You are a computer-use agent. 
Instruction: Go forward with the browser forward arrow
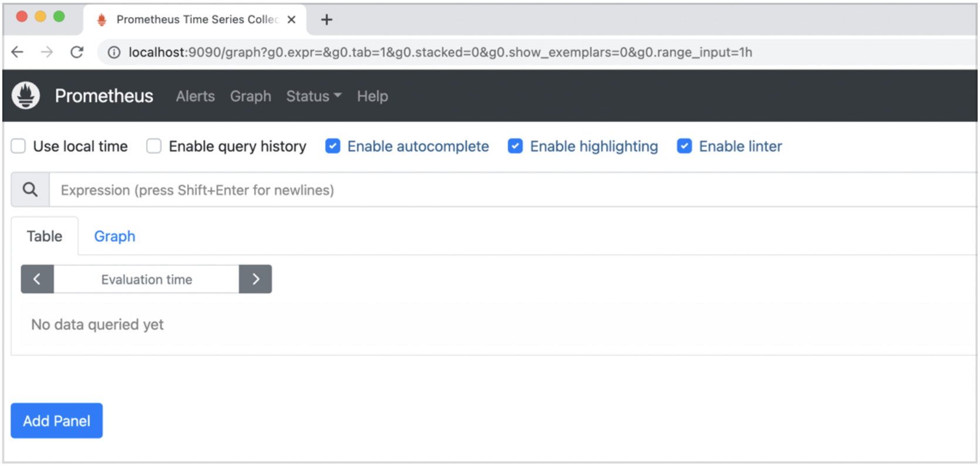tap(47, 52)
